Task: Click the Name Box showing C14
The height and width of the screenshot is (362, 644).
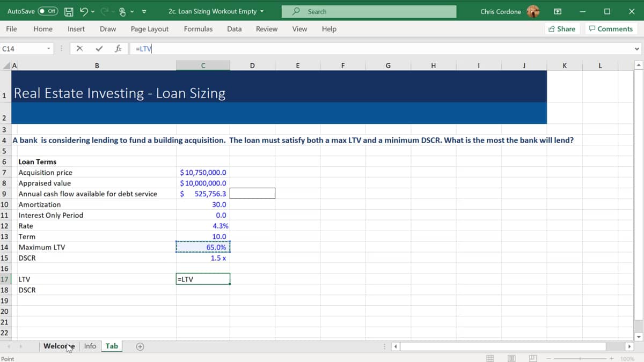Action: click(x=23, y=49)
